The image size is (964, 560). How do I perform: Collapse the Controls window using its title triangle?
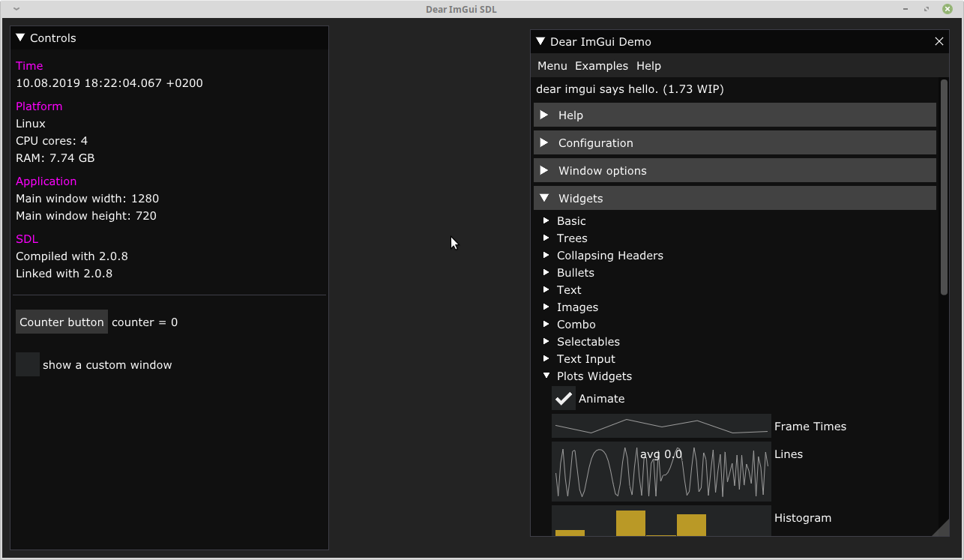click(20, 37)
